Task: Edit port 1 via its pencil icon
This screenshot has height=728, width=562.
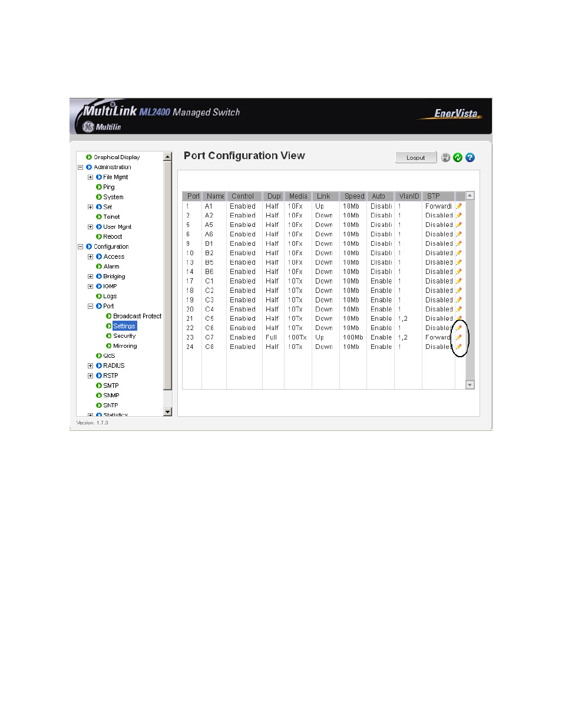Action: pyautogui.click(x=459, y=206)
